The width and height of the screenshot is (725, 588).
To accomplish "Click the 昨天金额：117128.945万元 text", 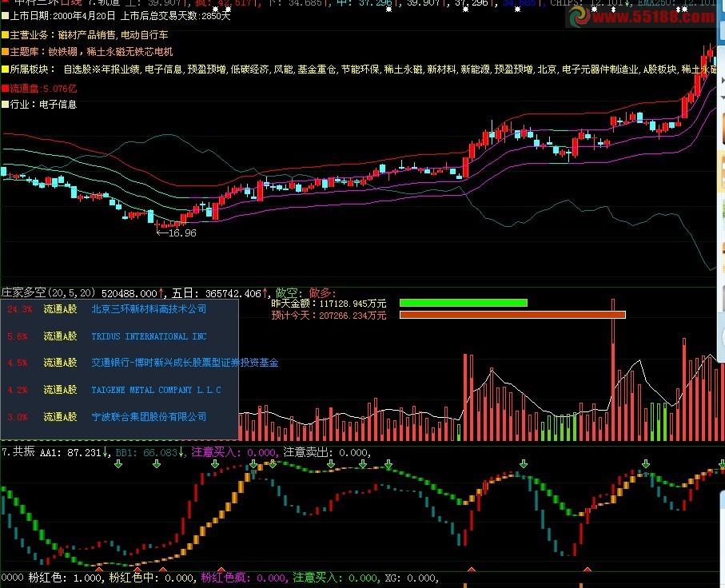I will point(329,304).
